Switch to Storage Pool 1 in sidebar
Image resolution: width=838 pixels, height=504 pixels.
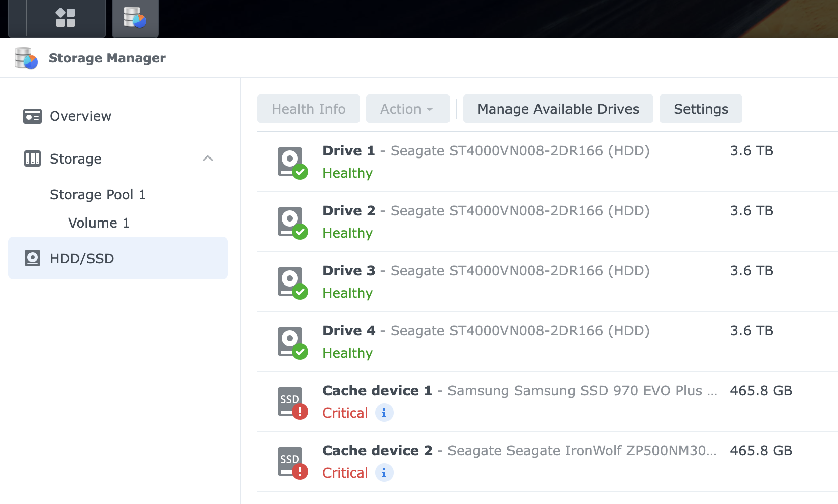click(x=98, y=194)
